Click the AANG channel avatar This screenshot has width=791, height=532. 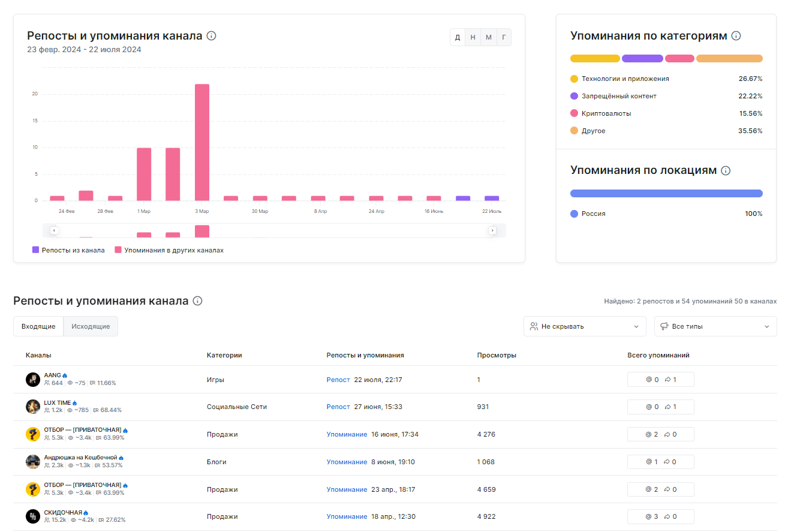[33, 380]
